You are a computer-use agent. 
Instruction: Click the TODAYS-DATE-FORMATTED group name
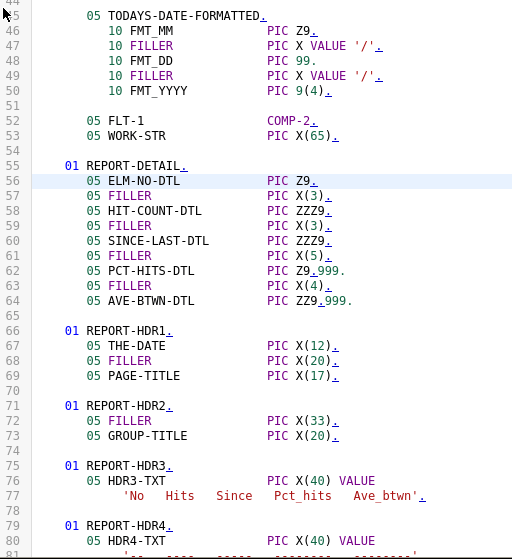184,16
